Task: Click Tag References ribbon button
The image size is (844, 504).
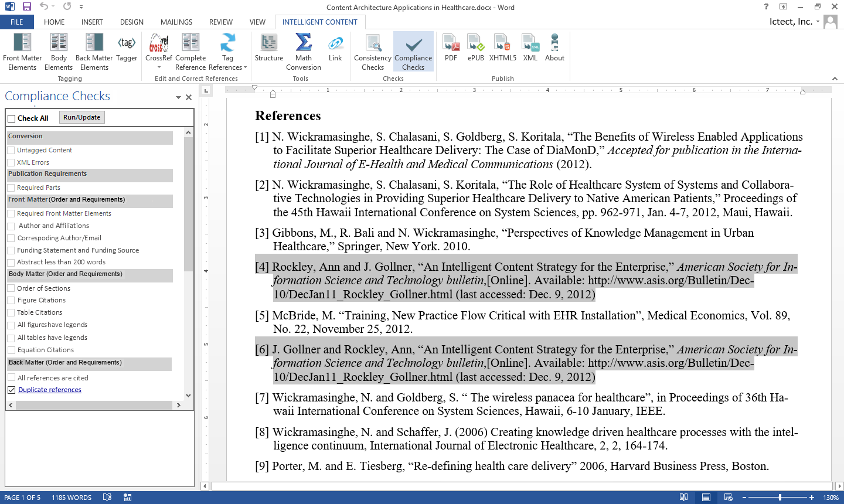Action: point(227,52)
